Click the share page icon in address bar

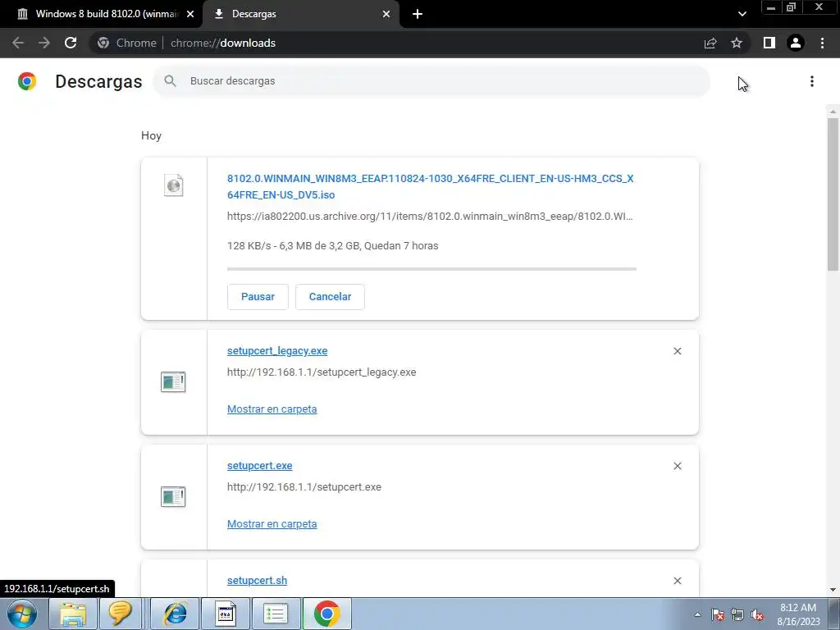[710, 43]
